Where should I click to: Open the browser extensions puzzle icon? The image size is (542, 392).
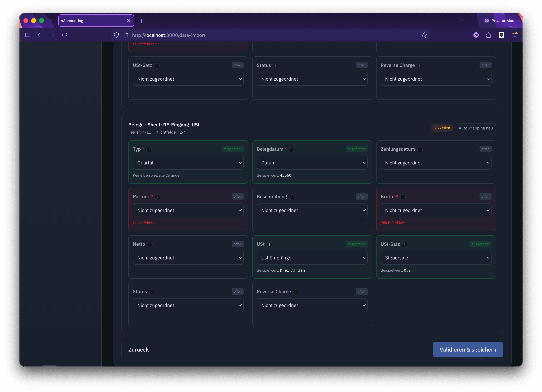[x=488, y=35]
